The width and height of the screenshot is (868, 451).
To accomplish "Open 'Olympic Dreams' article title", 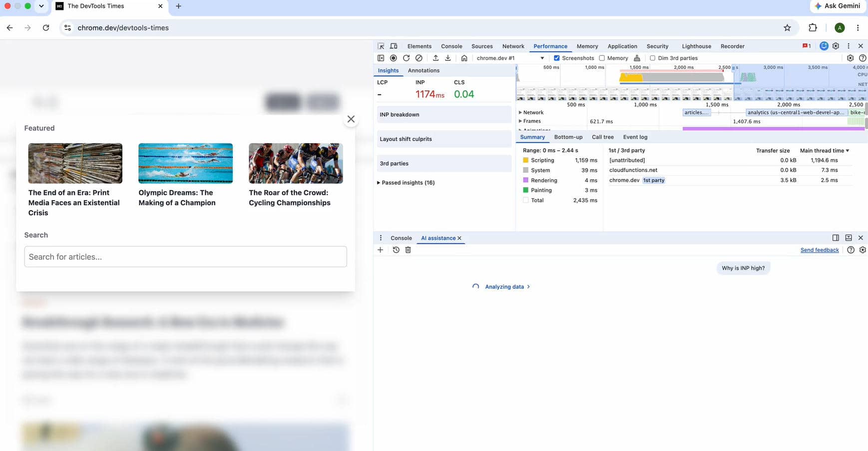I will pos(177,198).
